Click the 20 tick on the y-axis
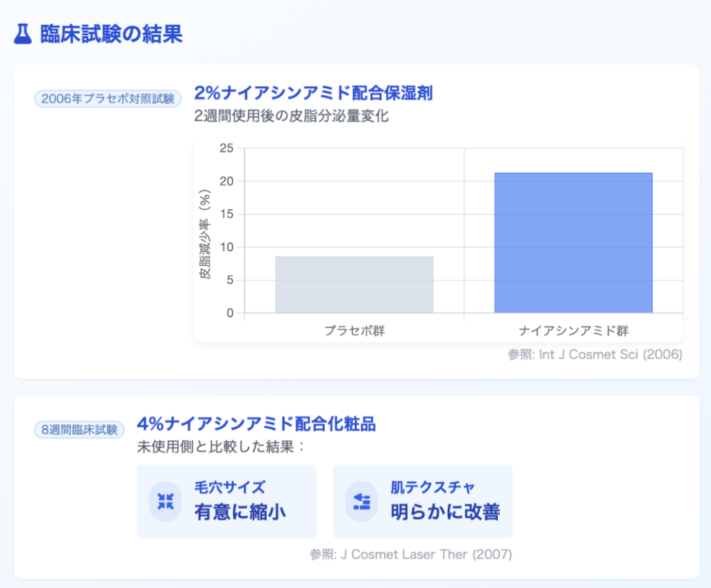Viewport: 711px width, 588px height. [226, 181]
